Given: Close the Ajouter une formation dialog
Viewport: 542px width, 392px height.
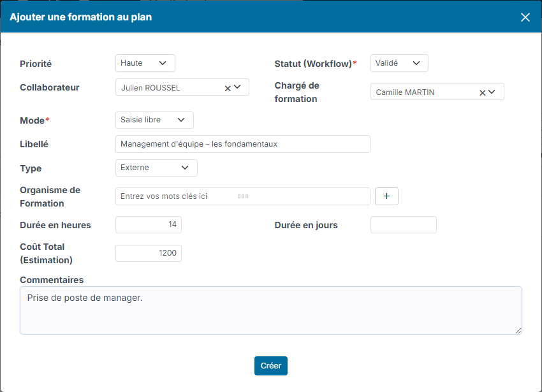Looking at the screenshot, I should (x=525, y=17).
